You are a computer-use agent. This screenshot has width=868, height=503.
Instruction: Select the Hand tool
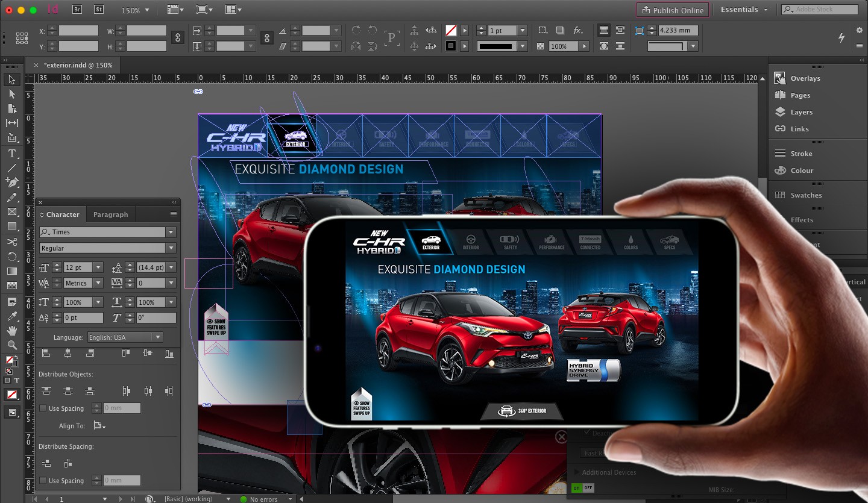11,331
